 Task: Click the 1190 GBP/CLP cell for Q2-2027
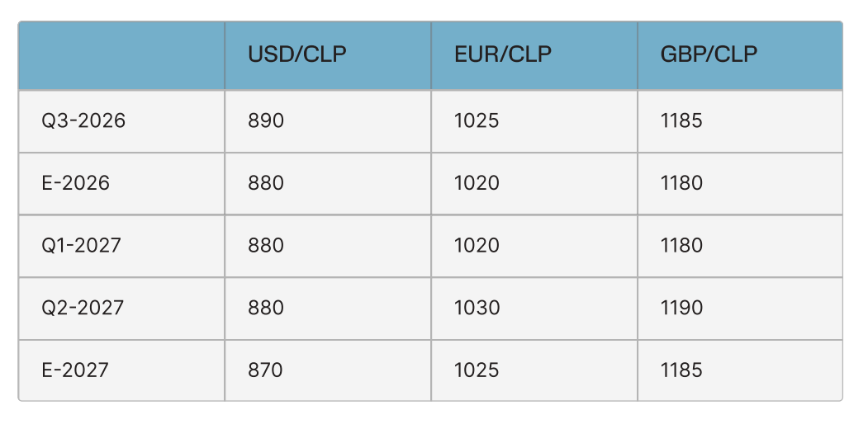[x=740, y=309]
